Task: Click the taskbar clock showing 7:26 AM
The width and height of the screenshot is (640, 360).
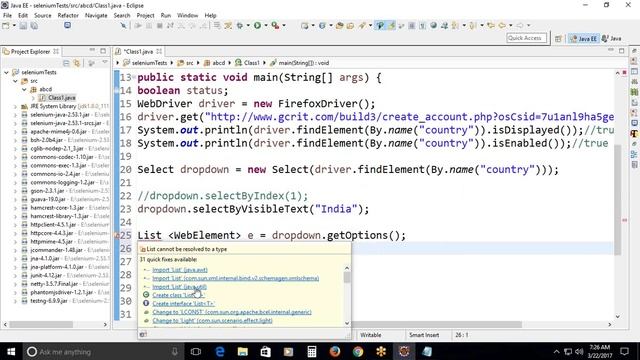Action: [x=600, y=351]
